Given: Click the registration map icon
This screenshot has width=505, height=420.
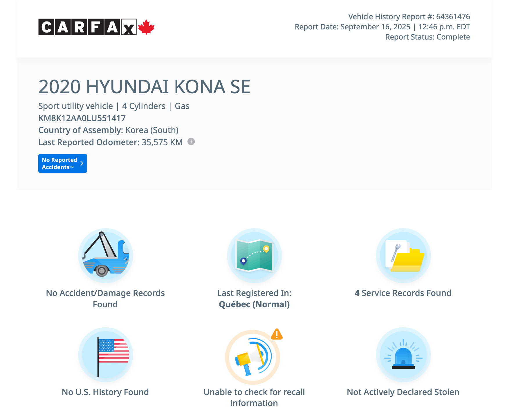Looking at the screenshot, I should point(254,256).
